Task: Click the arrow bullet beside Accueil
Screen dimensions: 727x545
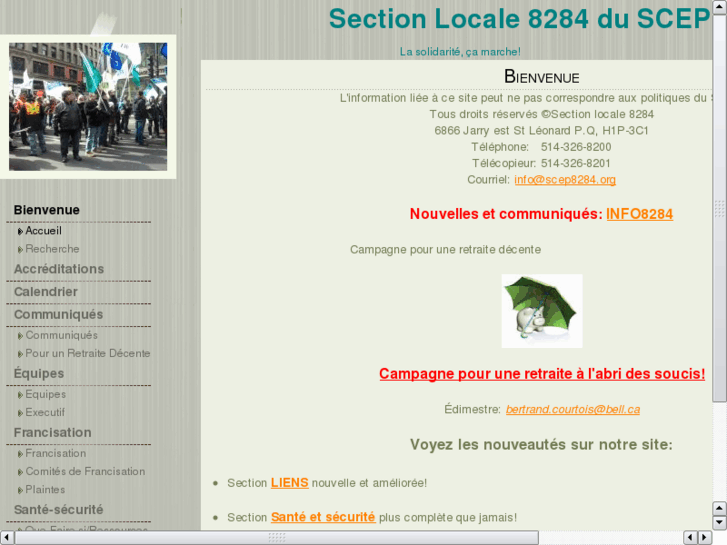Action: (x=20, y=231)
